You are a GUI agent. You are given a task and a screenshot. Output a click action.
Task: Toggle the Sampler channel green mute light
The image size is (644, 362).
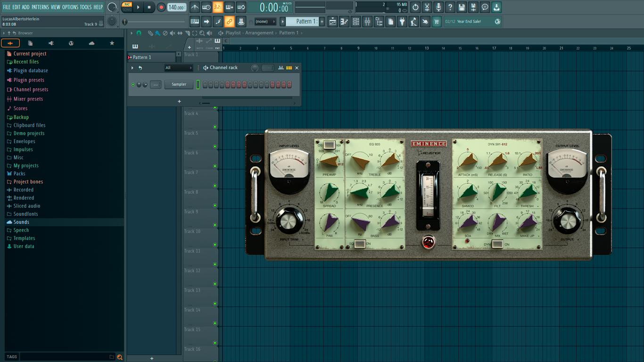(133, 85)
